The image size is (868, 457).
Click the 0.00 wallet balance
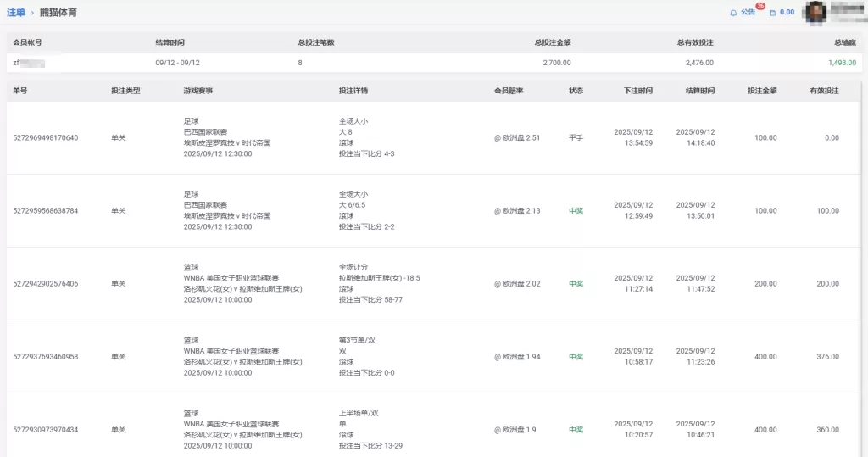(787, 13)
